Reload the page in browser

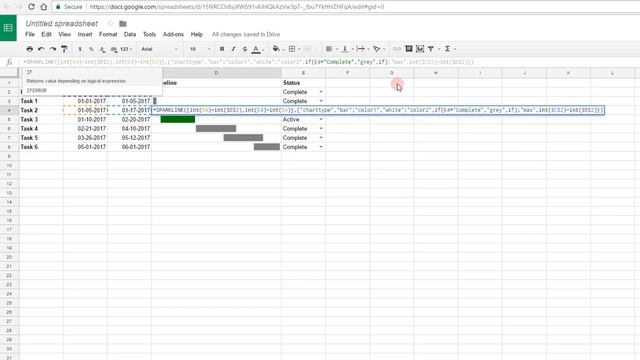coord(31,7)
